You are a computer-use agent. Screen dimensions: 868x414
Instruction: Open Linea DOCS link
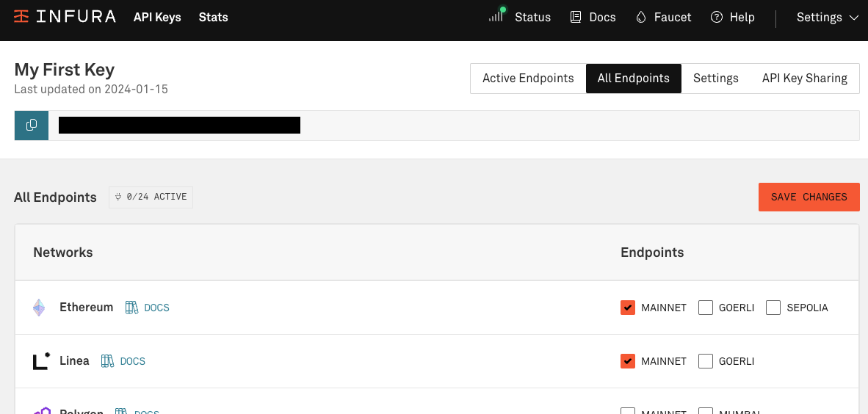tap(133, 361)
